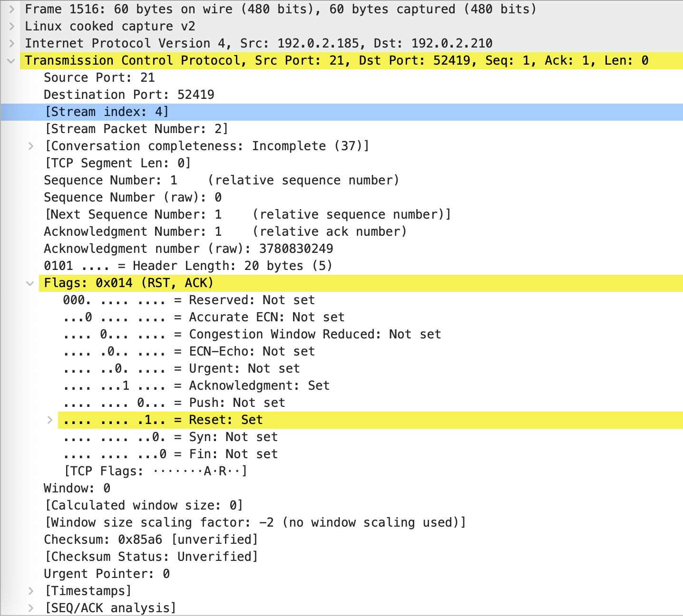The image size is (683, 616).
Task: Collapse the Flags 0x014 subtree
Action: pos(30,283)
